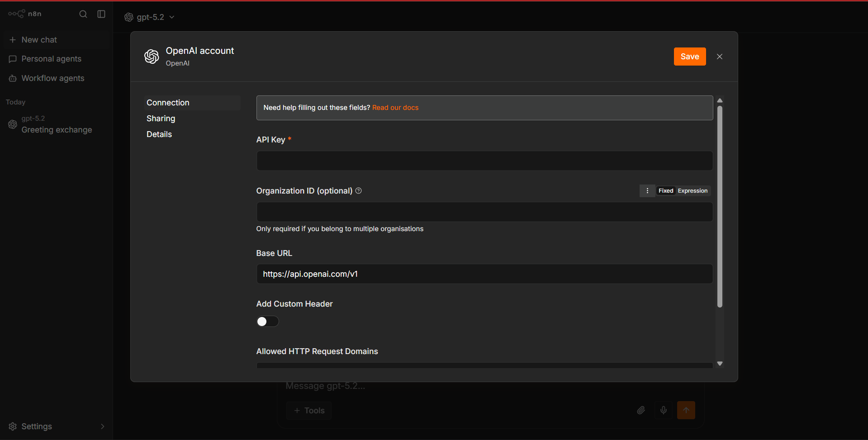Click the Workflow agents robot icon

point(13,78)
